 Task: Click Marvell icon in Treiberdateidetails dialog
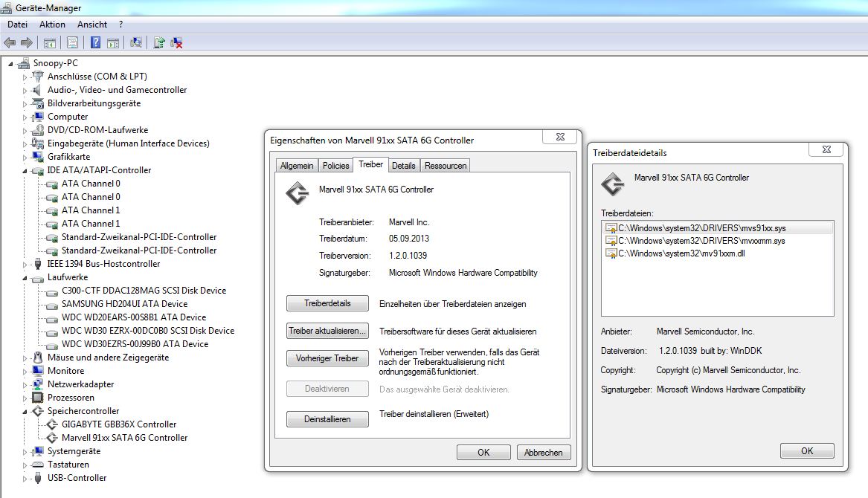tap(613, 184)
